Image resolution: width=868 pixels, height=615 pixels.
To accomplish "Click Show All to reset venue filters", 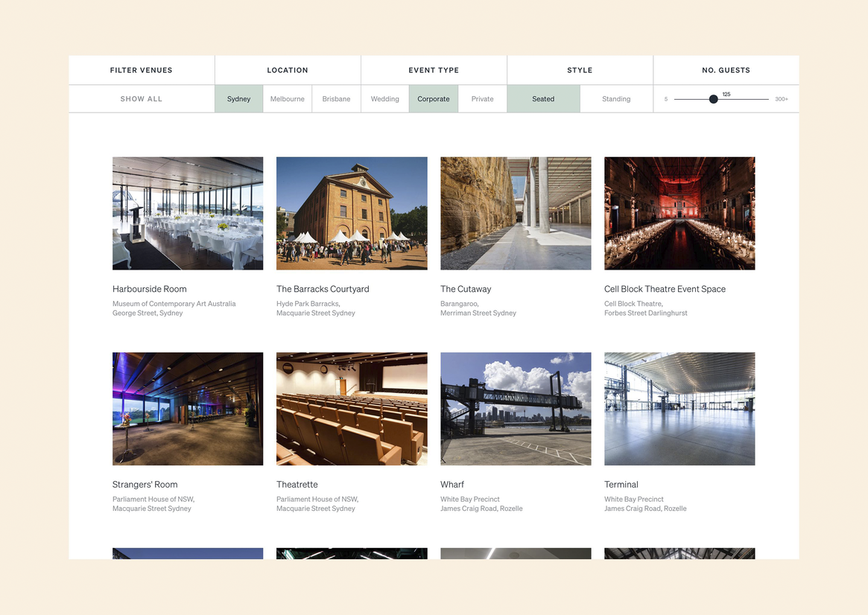I will pos(142,99).
